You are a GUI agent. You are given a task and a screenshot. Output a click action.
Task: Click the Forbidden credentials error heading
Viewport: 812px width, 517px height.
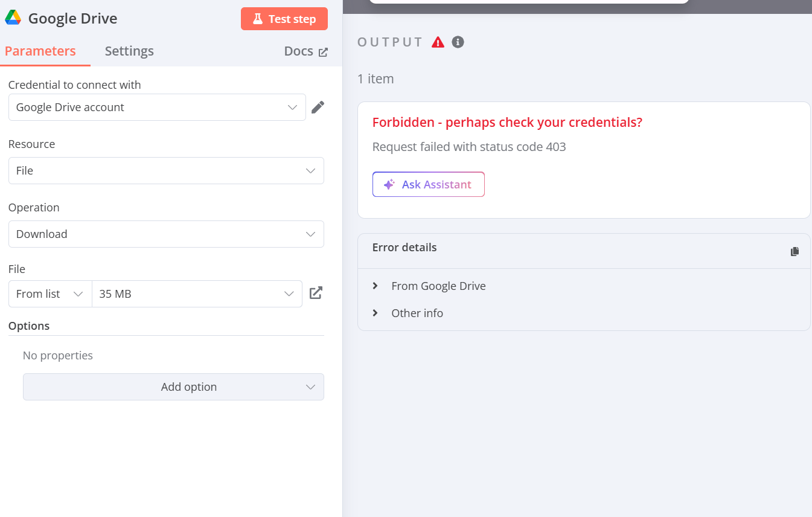(507, 122)
